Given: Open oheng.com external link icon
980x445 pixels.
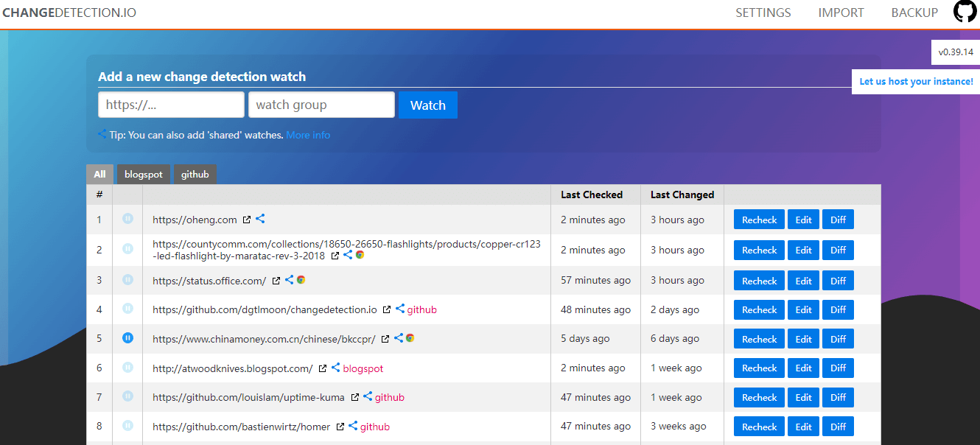Looking at the screenshot, I should [247, 220].
